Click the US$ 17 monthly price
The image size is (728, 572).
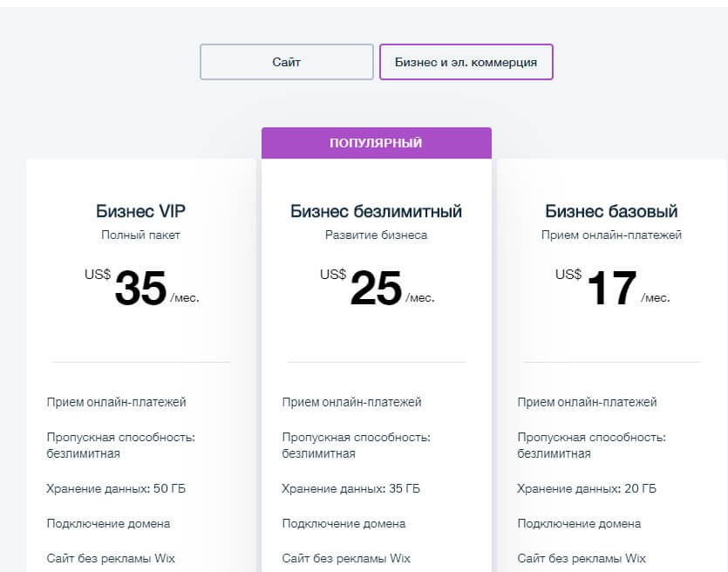[611, 288]
